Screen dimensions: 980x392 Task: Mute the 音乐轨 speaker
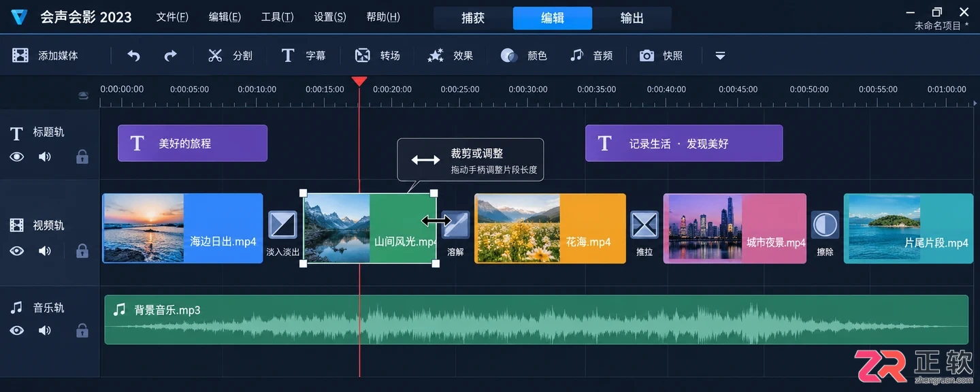point(45,331)
